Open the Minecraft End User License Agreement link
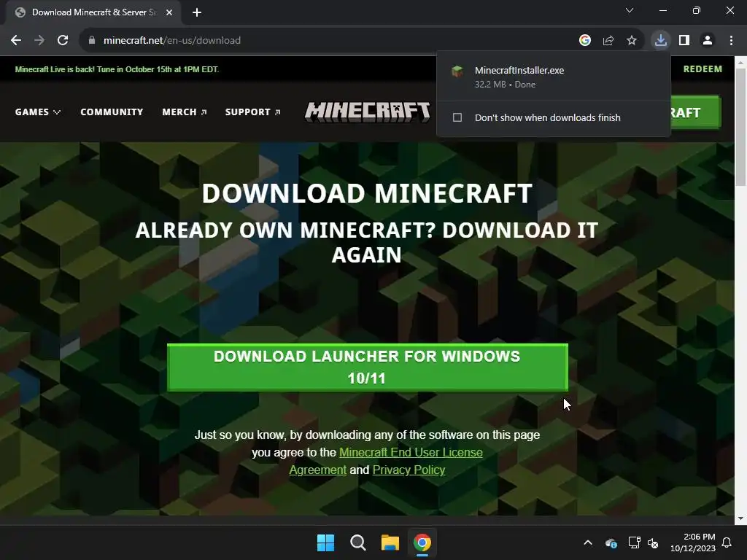 tap(411, 452)
